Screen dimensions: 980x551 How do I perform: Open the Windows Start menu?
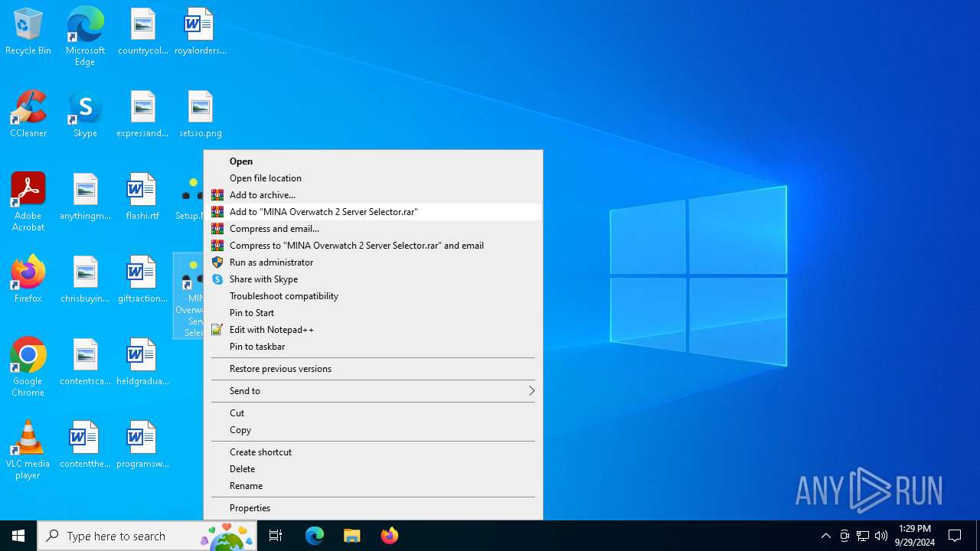pyautogui.click(x=18, y=536)
